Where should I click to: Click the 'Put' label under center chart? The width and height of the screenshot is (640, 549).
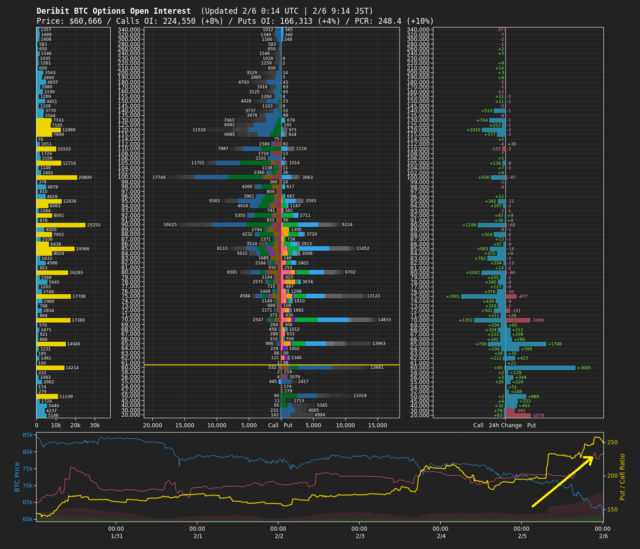[288, 425]
